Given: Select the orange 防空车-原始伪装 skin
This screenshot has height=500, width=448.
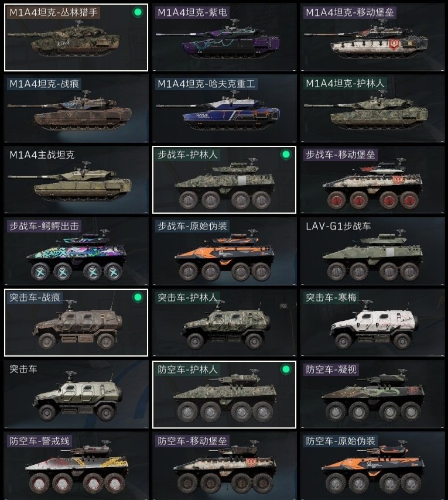Looking at the screenshot, I should pyautogui.click(x=372, y=465).
